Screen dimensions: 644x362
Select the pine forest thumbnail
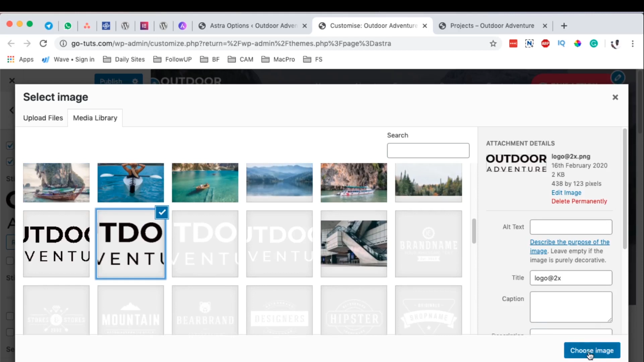pyautogui.click(x=429, y=183)
